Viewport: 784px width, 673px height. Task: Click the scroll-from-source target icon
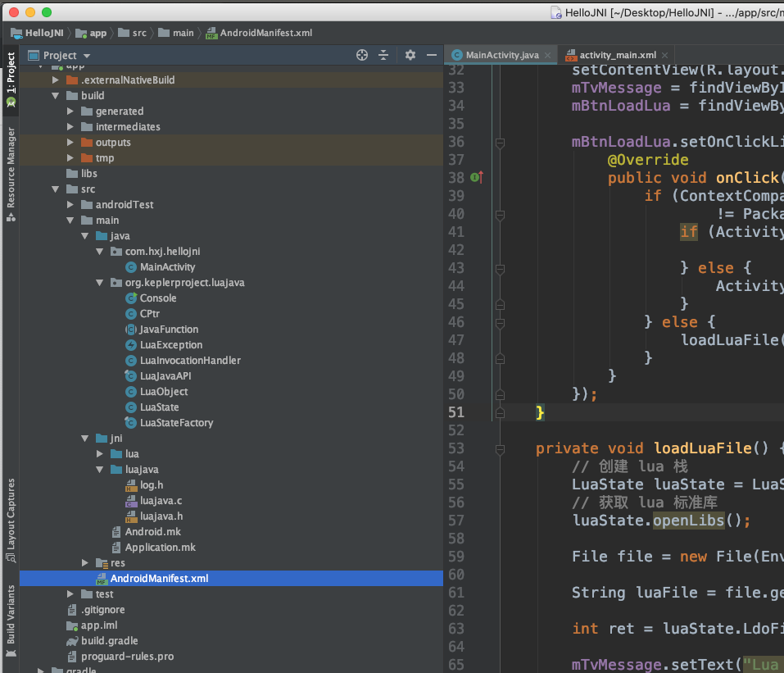click(362, 55)
